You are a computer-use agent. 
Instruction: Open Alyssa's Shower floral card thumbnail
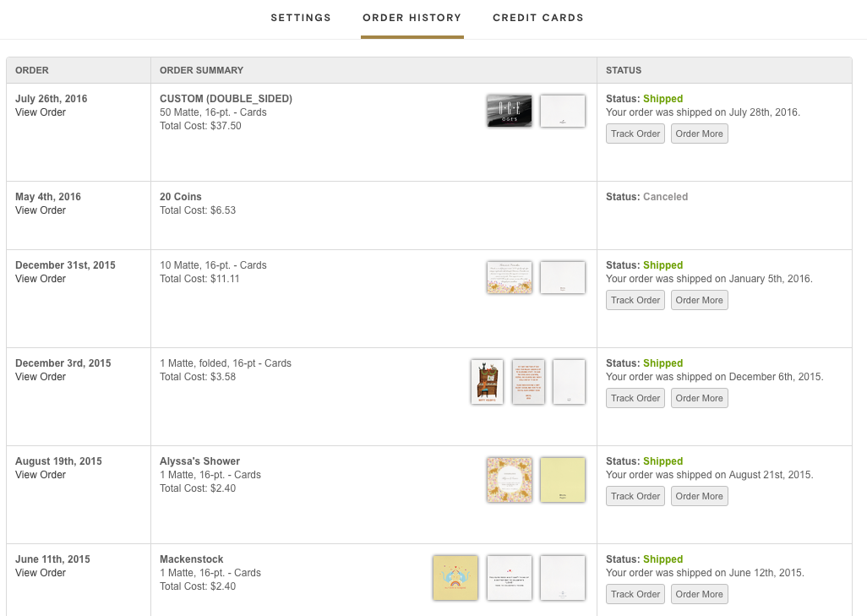click(509, 480)
